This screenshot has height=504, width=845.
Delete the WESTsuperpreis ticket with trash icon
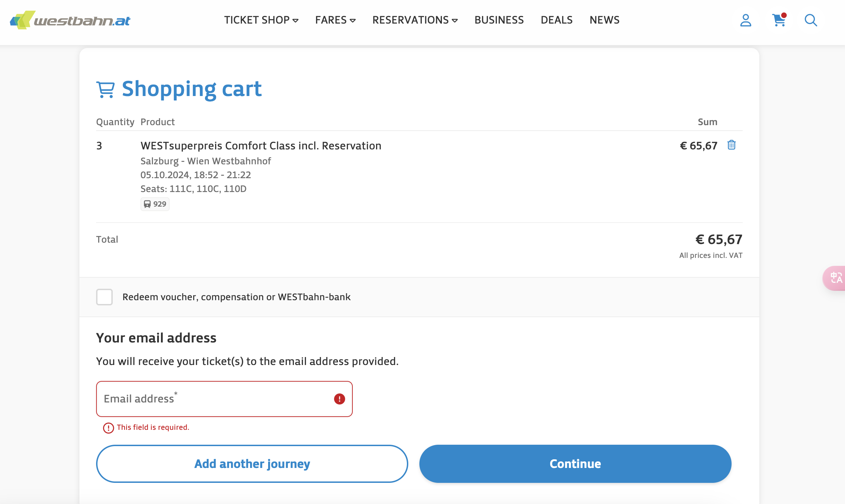pos(732,145)
